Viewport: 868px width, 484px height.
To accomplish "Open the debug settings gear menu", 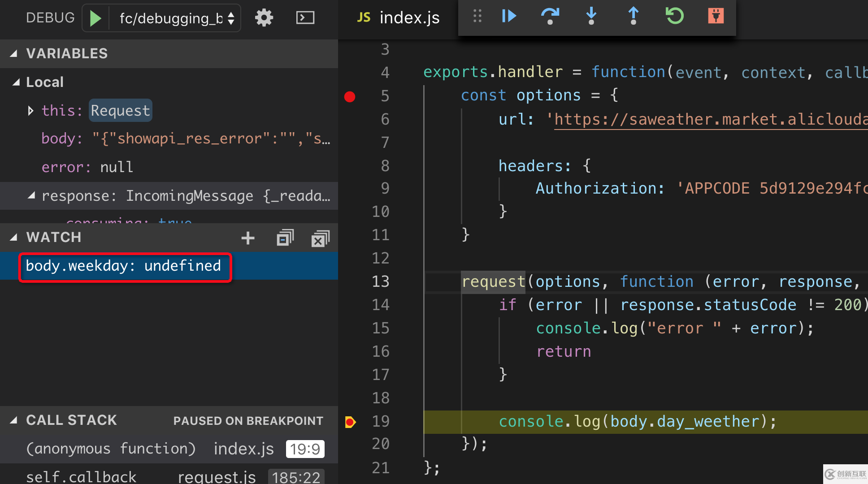I will 262,16.
